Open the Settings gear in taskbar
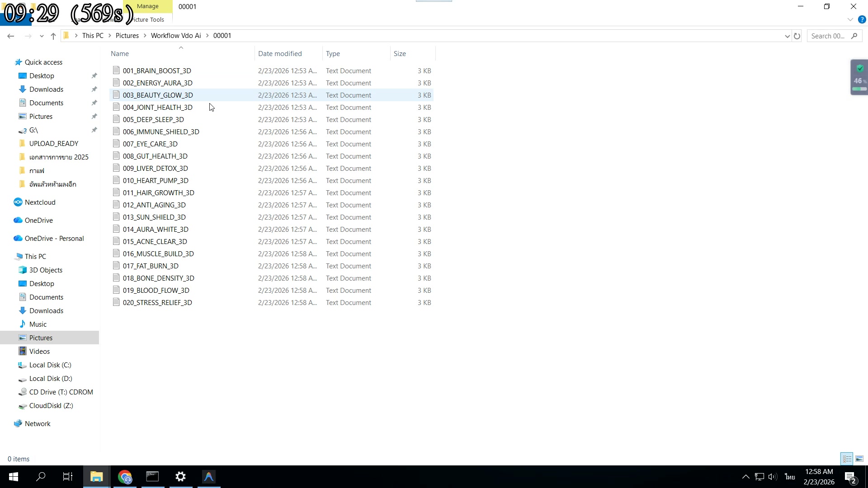Image resolution: width=868 pixels, height=488 pixels. (180, 477)
